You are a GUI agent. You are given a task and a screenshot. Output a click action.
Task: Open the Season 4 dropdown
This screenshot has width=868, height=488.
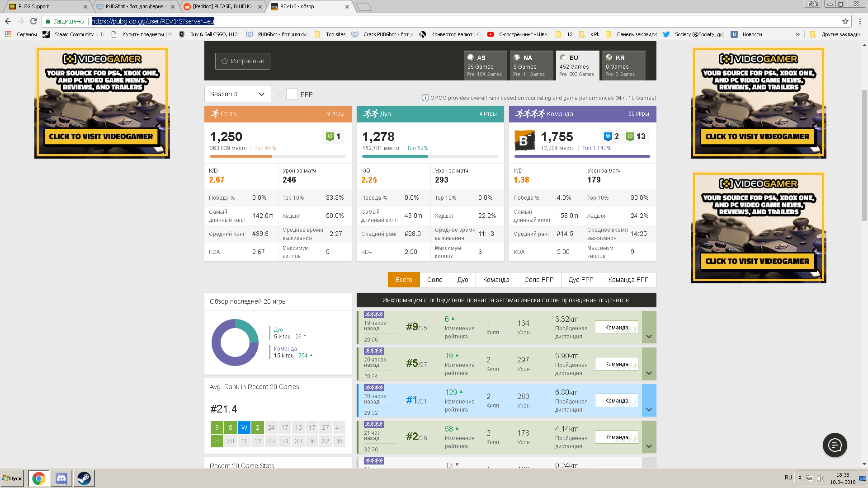click(x=237, y=94)
